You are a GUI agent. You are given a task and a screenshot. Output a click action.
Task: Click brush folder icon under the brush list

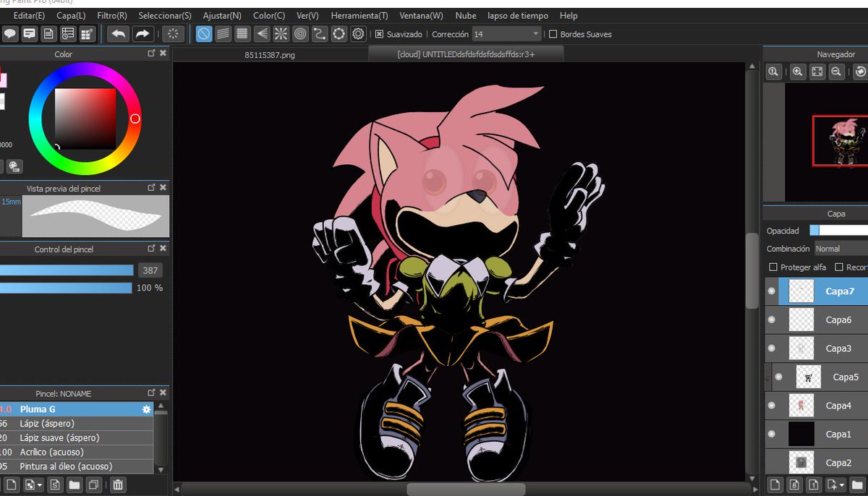tap(75, 485)
